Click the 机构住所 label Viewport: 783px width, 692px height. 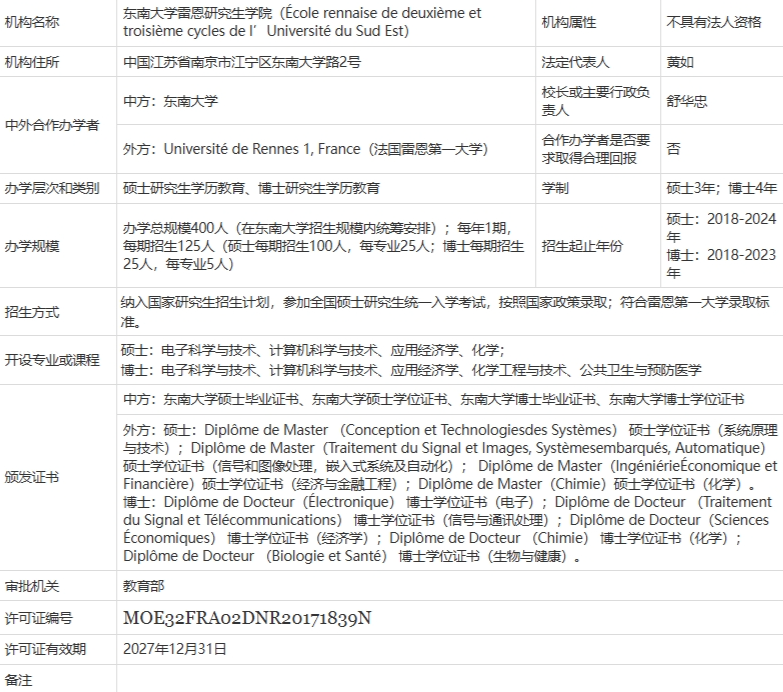coord(32,62)
